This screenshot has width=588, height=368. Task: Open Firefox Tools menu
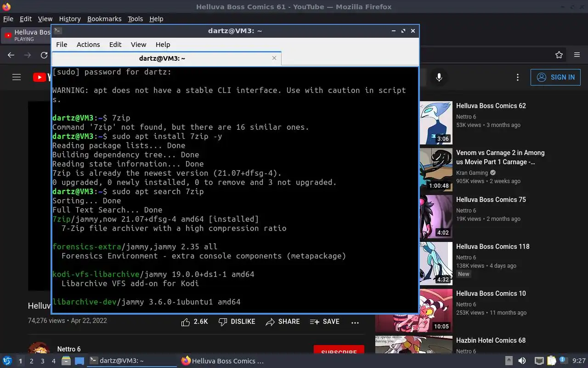pyautogui.click(x=136, y=19)
